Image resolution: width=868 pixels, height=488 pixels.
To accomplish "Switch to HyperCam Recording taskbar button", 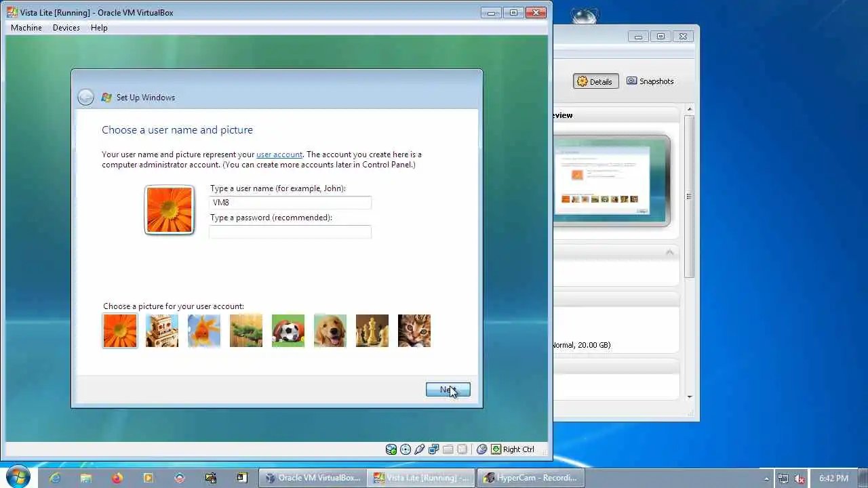I will 530,478.
